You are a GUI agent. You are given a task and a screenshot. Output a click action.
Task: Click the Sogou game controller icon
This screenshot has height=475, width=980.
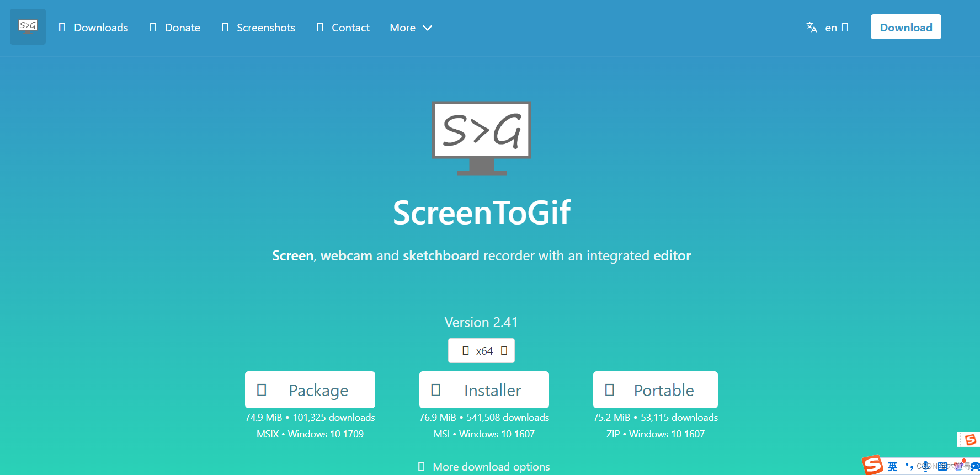[975, 467]
